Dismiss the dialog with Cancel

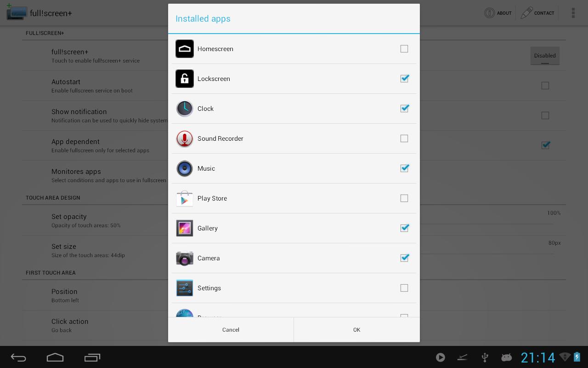coord(231,329)
